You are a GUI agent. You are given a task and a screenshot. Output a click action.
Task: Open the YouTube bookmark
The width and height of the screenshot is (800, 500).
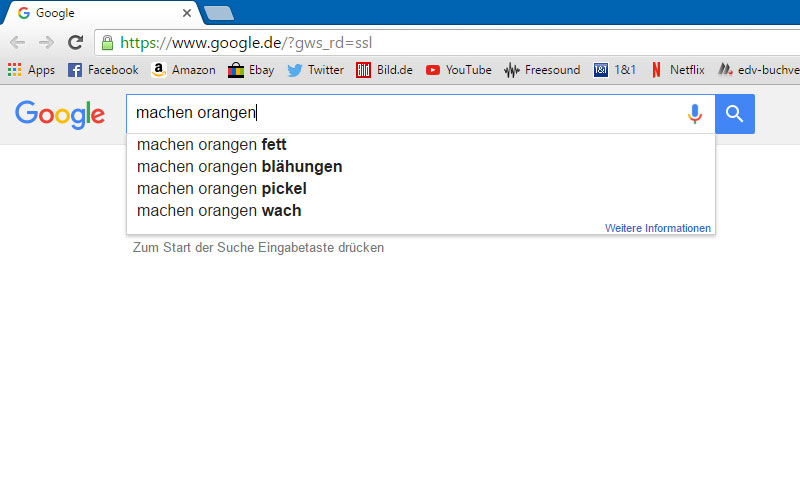point(458,70)
